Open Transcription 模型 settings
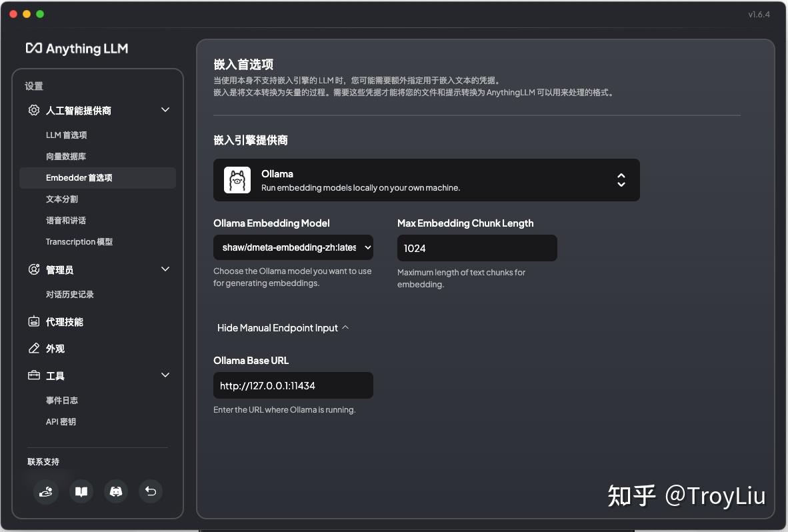 coord(79,241)
